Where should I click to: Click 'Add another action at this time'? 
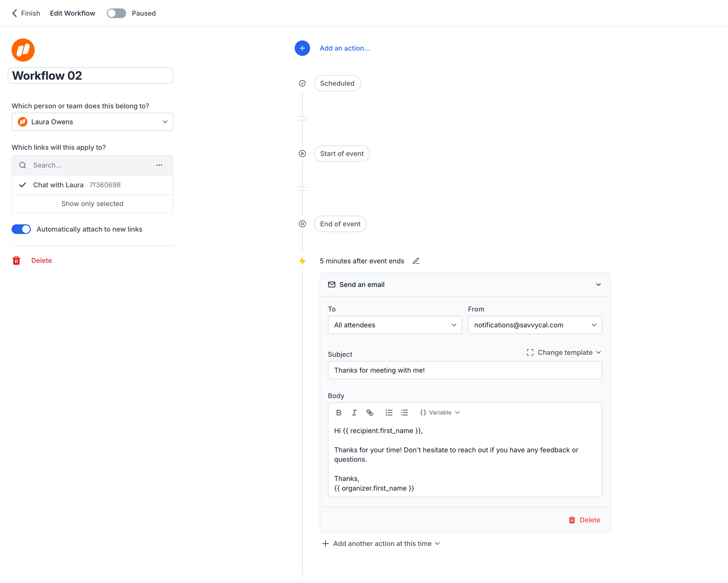point(381,543)
